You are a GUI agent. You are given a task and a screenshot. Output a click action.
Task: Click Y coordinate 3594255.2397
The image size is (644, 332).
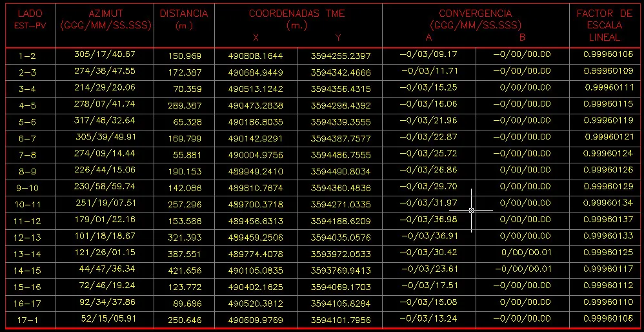(x=341, y=56)
